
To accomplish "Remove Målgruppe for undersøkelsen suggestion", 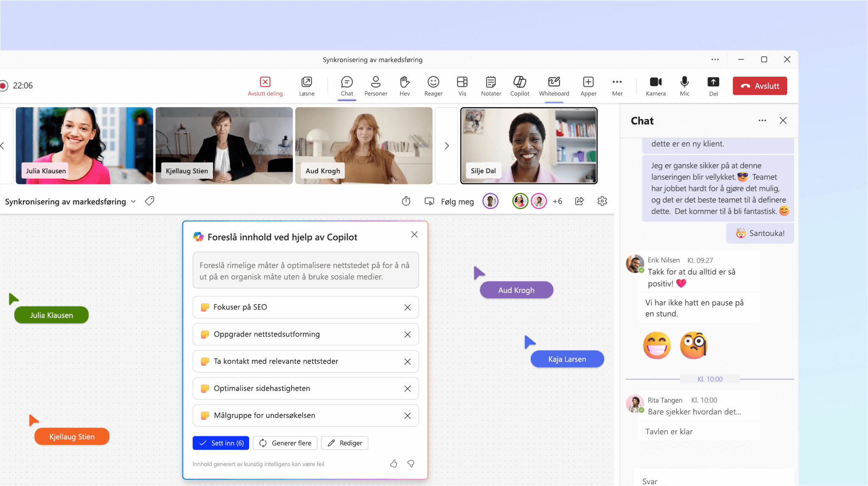I will tap(407, 415).
